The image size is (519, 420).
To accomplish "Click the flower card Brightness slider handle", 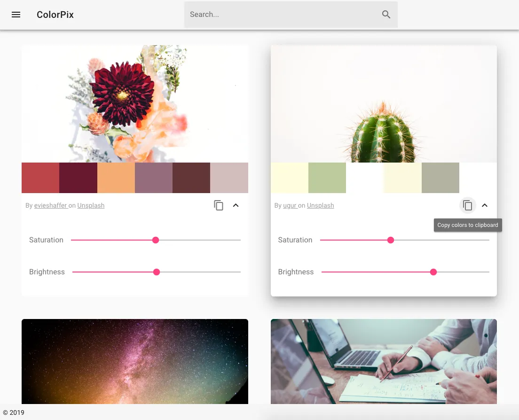I will coord(157,272).
